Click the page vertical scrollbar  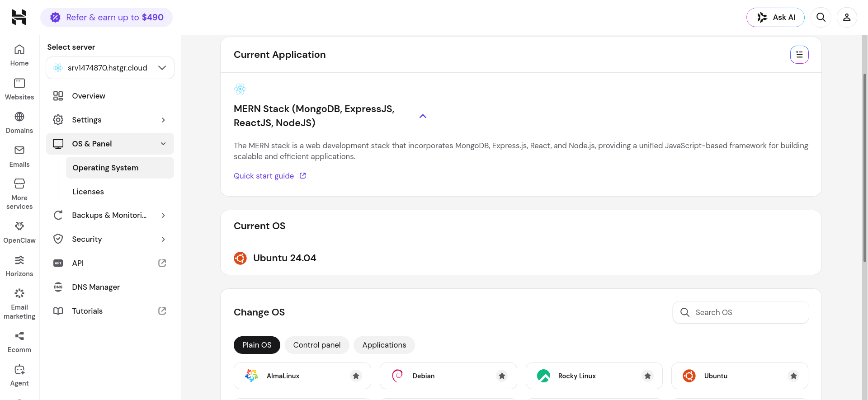pos(865,167)
